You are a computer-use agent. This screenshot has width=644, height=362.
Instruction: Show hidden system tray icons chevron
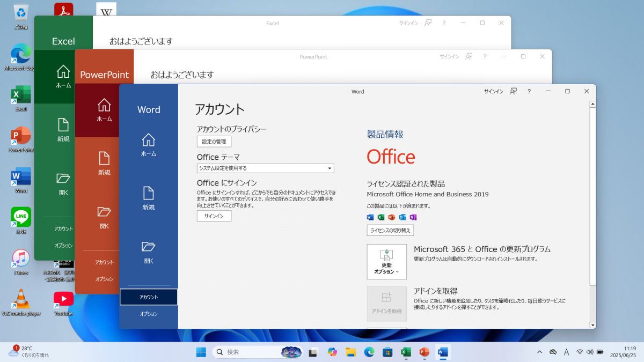click(x=539, y=352)
